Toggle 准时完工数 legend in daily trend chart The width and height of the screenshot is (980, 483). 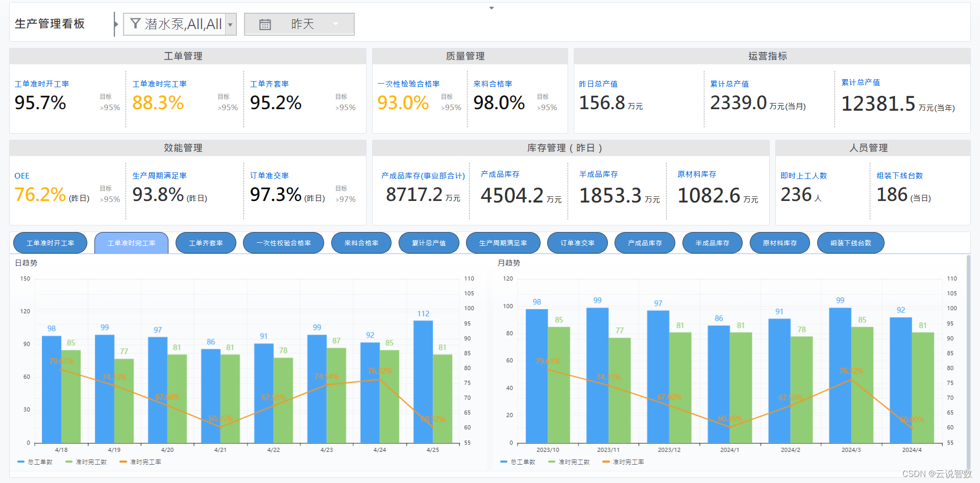point(86,462)
